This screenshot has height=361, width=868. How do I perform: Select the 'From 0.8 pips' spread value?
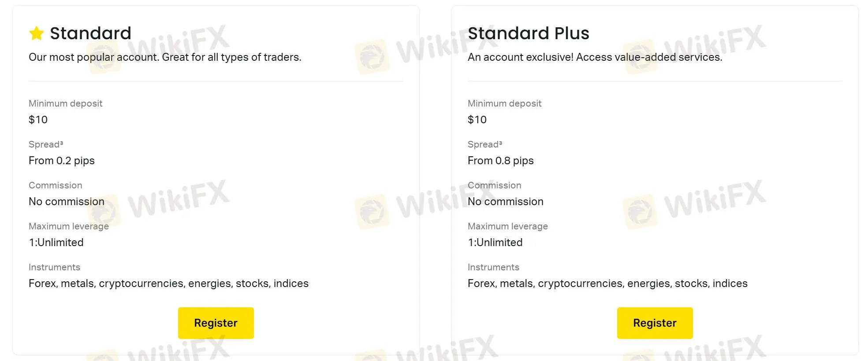[x=500, y=161]
